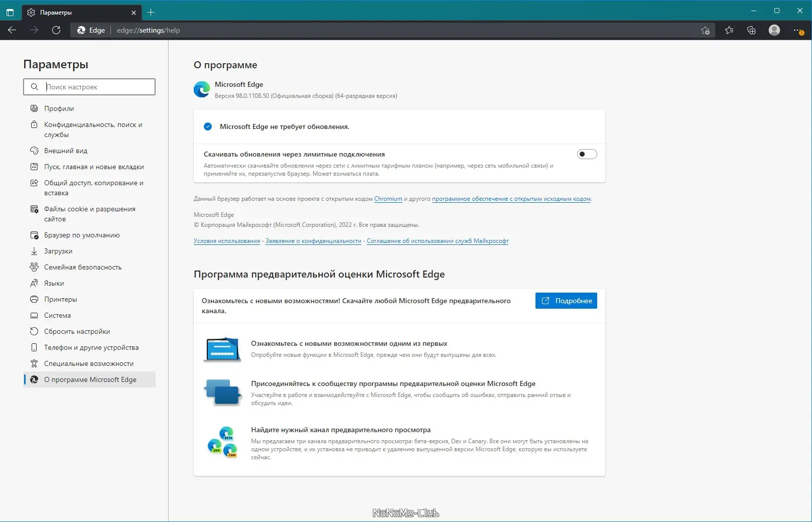Open Пуск, главная и новые вкладки
The image size is (812, 522).
tap(89, 167)
